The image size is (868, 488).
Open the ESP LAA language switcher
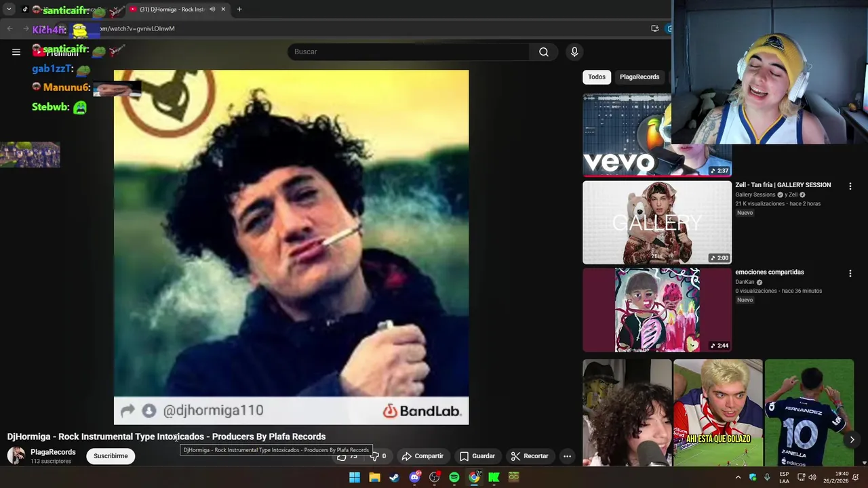pos(784,477)
